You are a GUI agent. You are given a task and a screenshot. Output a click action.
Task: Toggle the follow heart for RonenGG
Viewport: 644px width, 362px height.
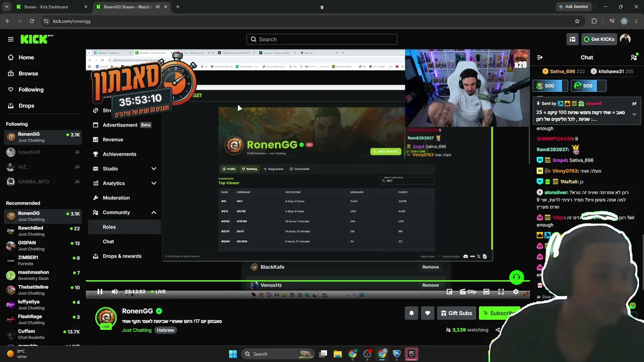[x=428, y=313]
